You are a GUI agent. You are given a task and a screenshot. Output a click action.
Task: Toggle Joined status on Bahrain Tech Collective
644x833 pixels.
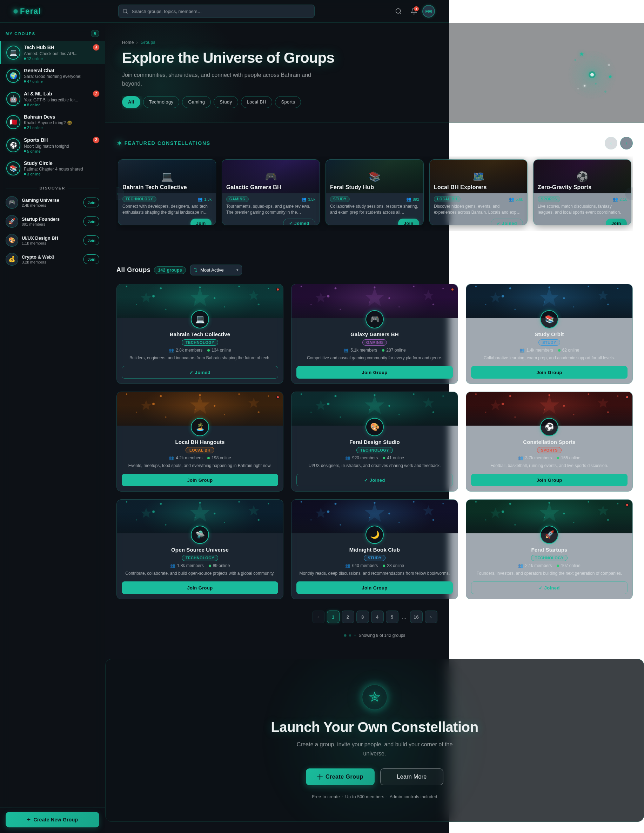click(x=200, y=372)
